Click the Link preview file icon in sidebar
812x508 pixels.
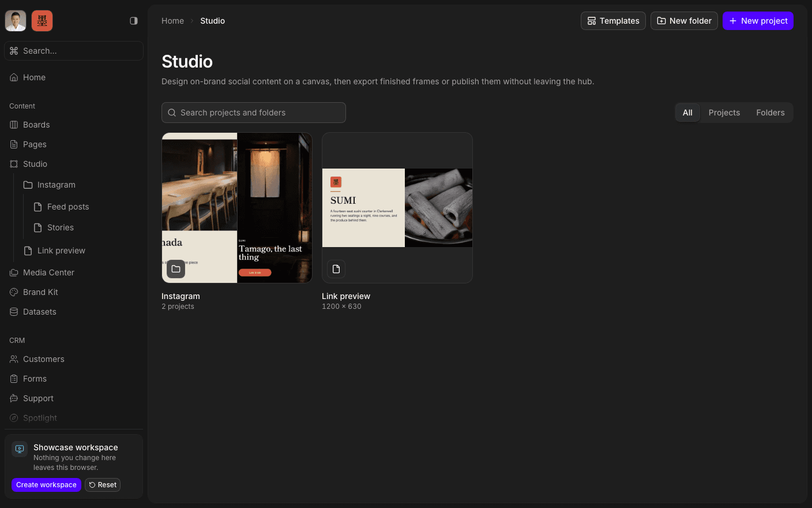pyautogui.click(x=28, y=251)
